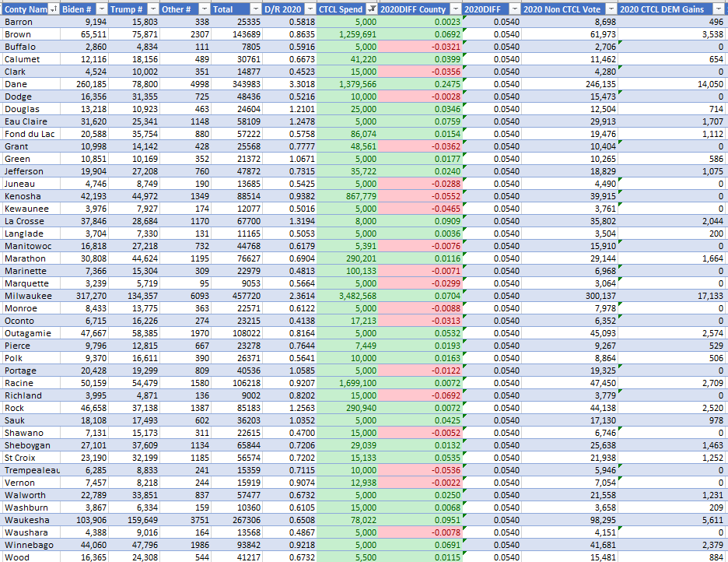The height and width of the screenshot is (562, 728).
Task: Open the Trump # column filter dropdown
Action: (153, 9)
